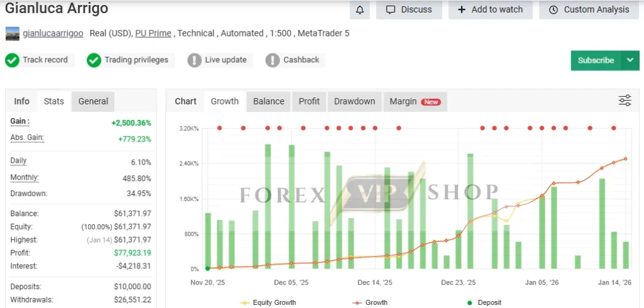Open the Discuss button
This screenshot has width=644, height=308.
pos(409,10)
